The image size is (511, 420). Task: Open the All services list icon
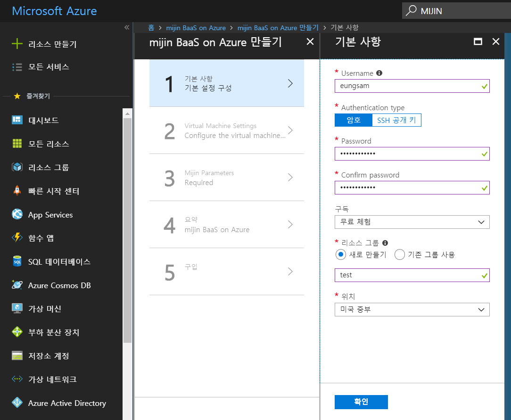[x=17, y=67]
